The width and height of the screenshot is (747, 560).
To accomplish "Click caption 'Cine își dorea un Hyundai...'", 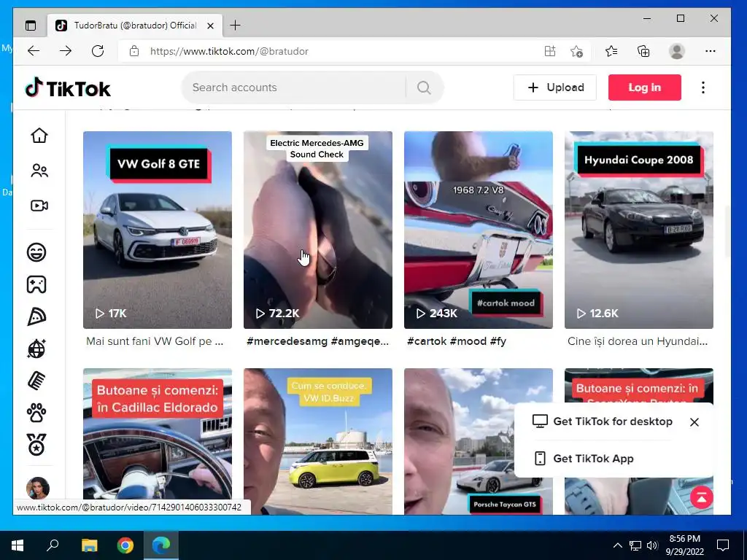I will click(638, 341).
